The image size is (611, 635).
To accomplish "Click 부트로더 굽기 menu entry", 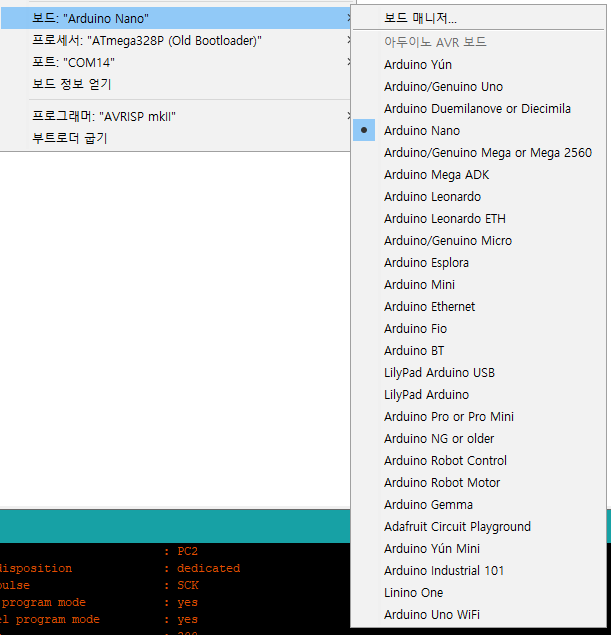I will (176, 139).
